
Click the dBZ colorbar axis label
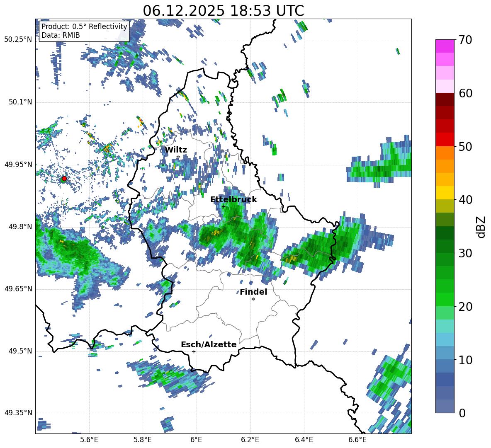click(x=481, y=227)
